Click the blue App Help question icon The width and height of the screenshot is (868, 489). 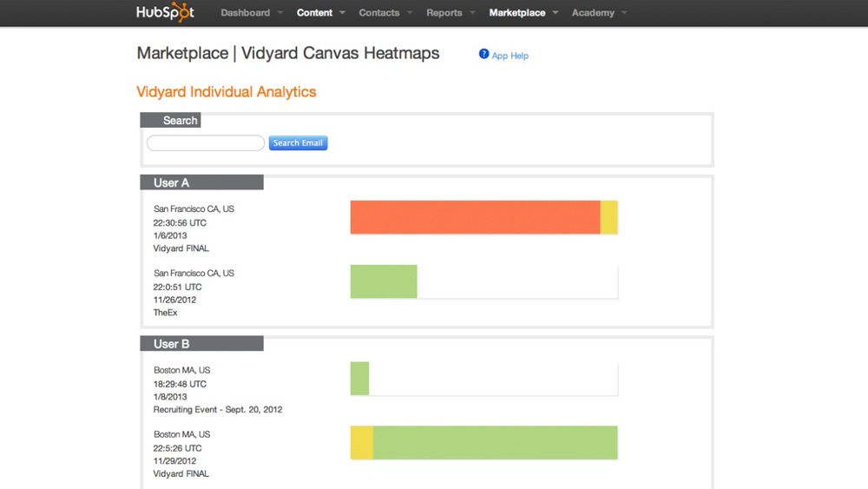483,54
